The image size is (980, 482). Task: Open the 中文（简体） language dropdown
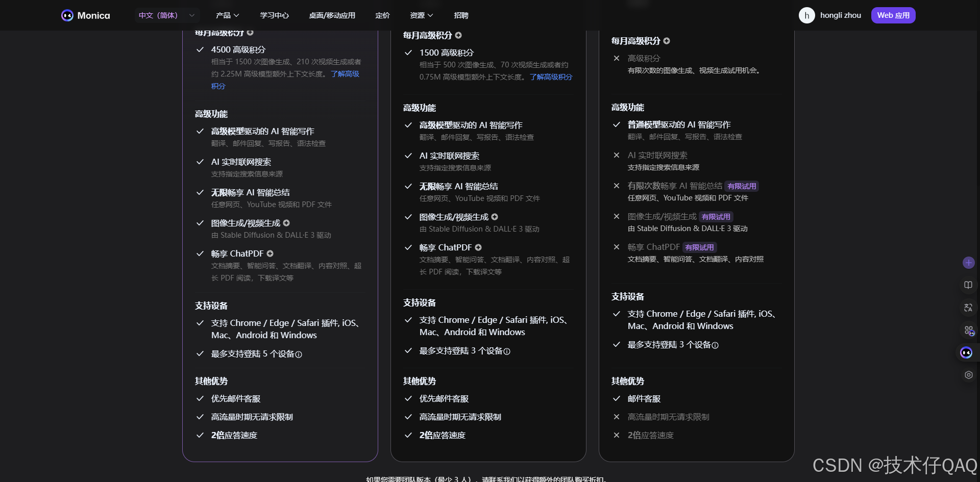[167, 15]
